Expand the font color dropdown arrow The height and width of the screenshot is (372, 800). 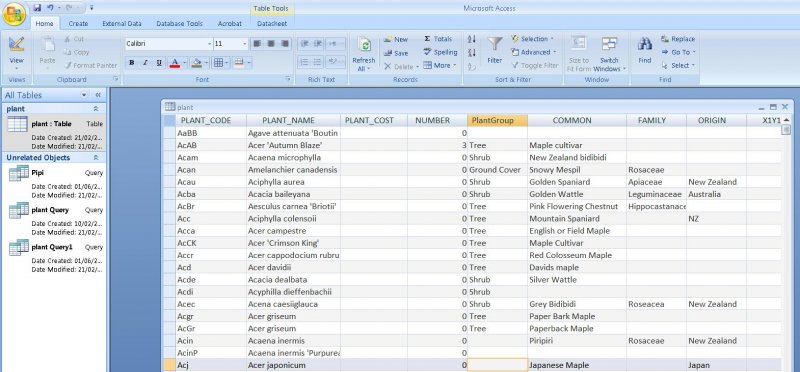(185, 63)
